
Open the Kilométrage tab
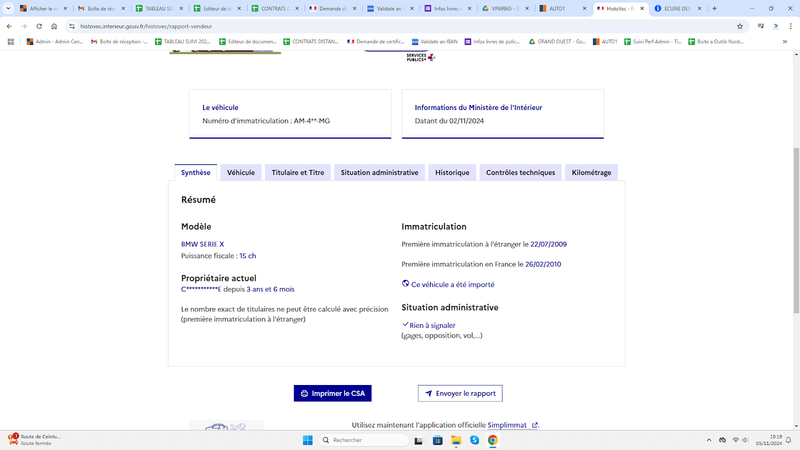tap(591, 172)
